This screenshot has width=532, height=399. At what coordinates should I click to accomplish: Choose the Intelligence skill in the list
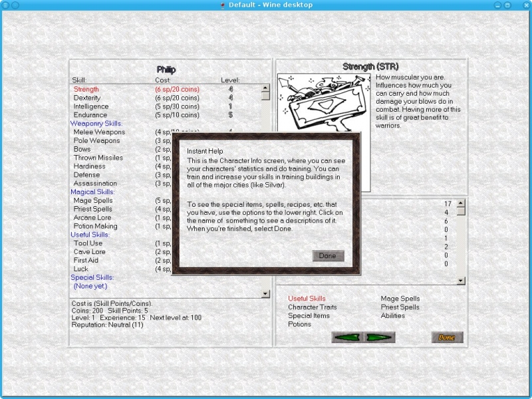pyautogui.click(x=90, y=106)
